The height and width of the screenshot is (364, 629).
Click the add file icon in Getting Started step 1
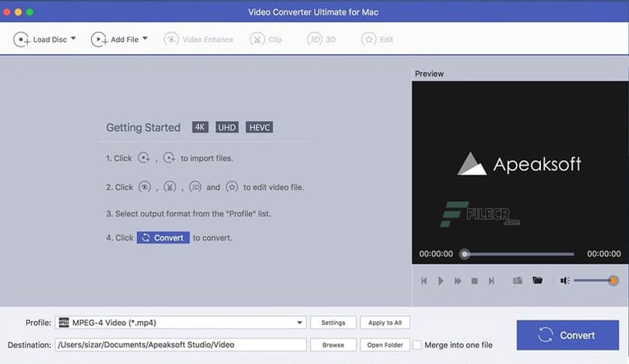coord(169,158)
